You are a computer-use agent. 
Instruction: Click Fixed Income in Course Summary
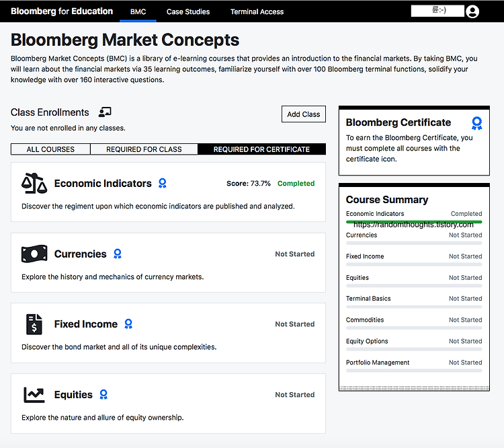365,256
